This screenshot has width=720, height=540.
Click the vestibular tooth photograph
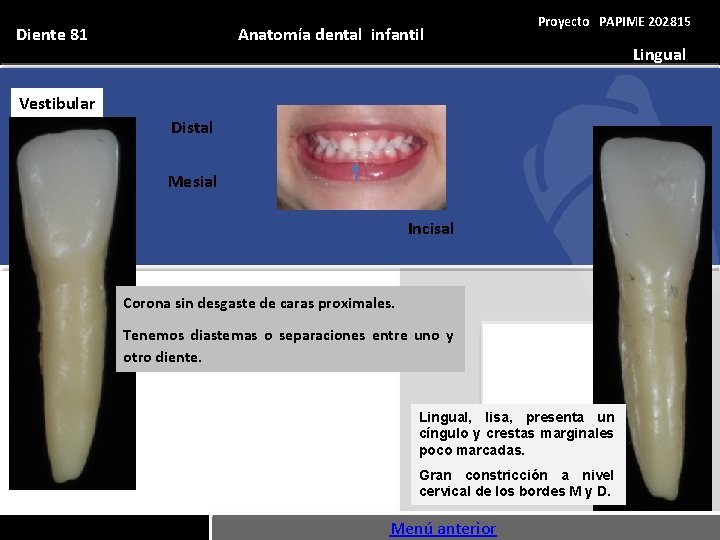(73, 303)
